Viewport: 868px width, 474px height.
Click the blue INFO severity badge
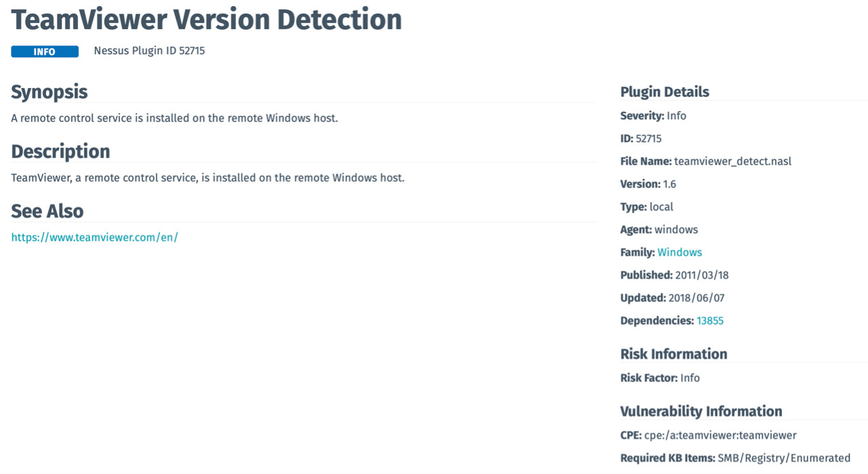coord(45,52)
